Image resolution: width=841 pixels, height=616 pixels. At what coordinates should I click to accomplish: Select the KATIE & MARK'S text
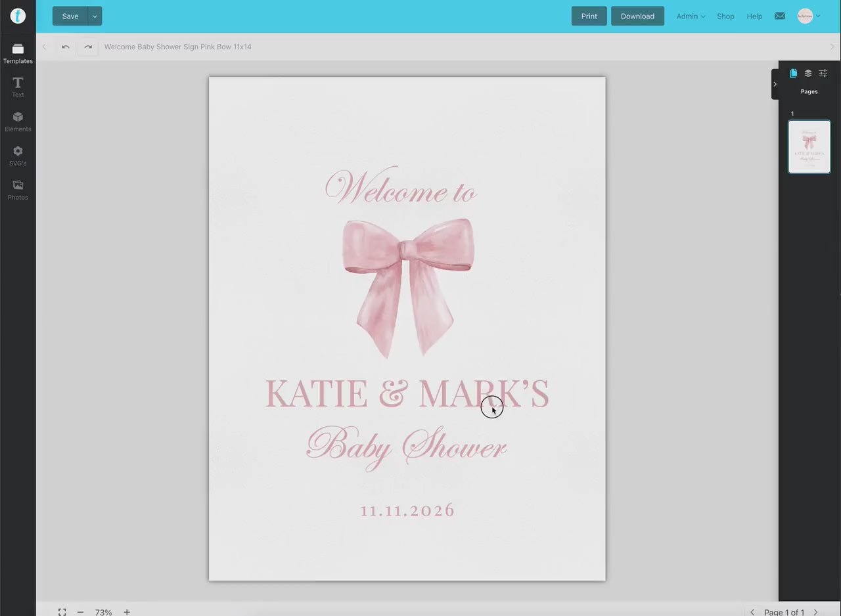407,393
